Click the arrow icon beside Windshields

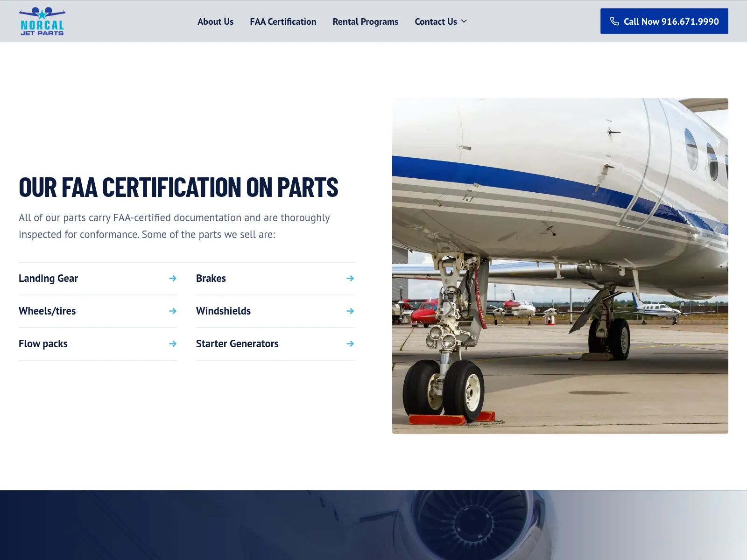[350, 311]
